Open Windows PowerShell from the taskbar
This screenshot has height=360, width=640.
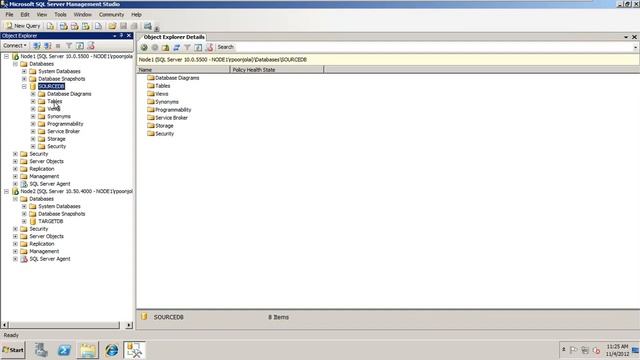coord(64,350)
